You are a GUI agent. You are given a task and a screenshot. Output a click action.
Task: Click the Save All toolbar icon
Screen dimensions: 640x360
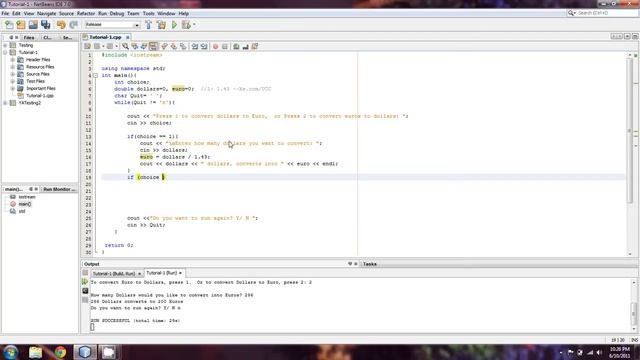coord(46,25)
